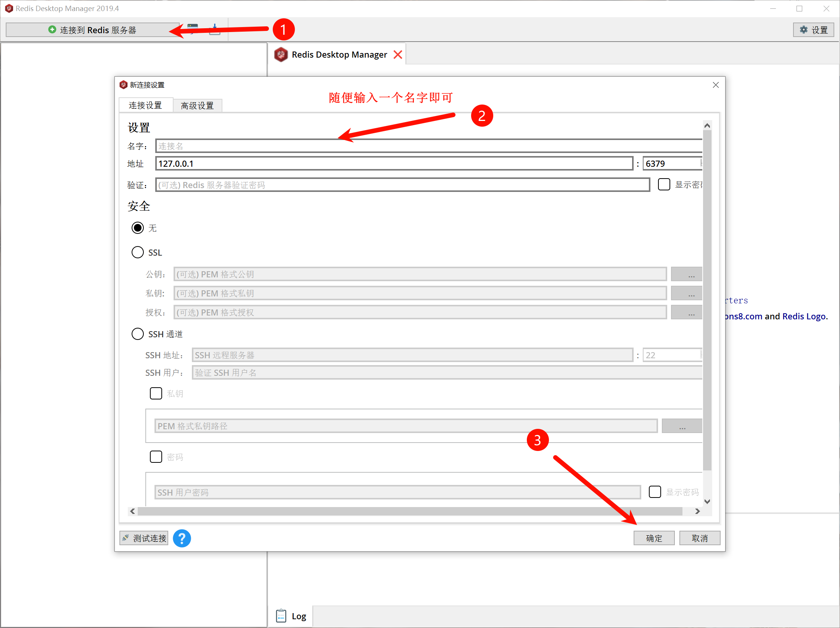Viewport: 840px width, 628px height.
Task: Check the SSH 私钥 checkbox
Action: coord(156,393)
